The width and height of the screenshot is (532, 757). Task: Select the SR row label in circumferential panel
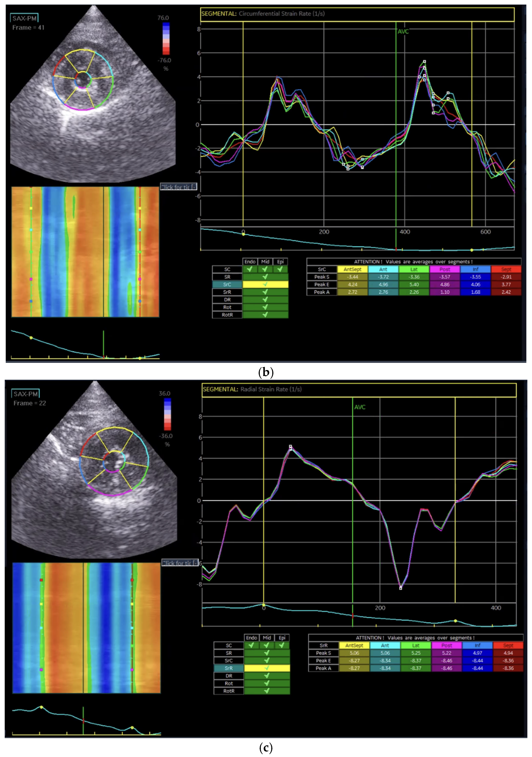[x=227, y=277]
